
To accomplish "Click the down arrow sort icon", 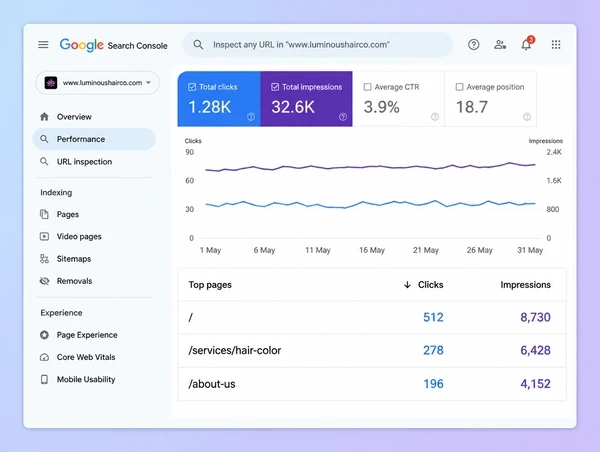I will click(407, 285).
